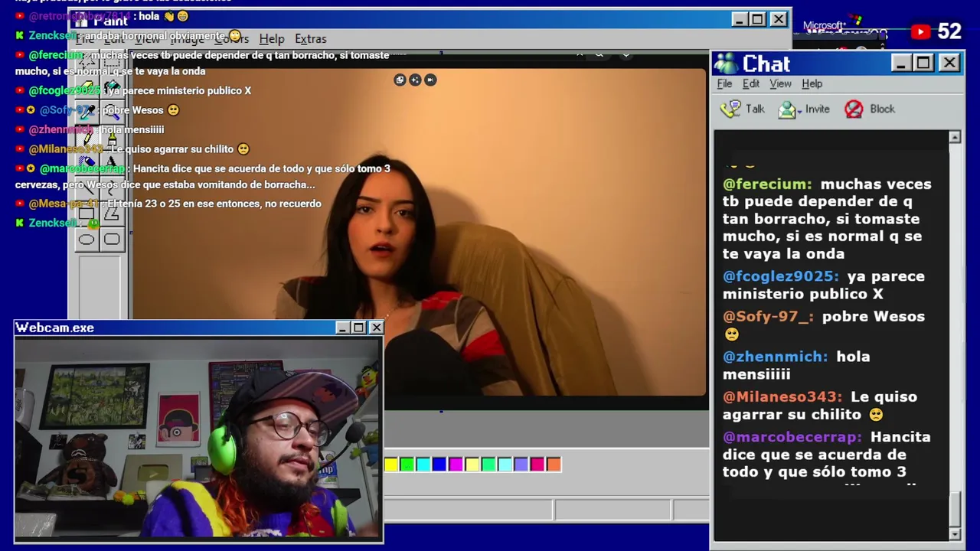The image size is (980, 551).
Task: Click the copy-frame icon on the video overlay
Action: [x=400, y=80]
